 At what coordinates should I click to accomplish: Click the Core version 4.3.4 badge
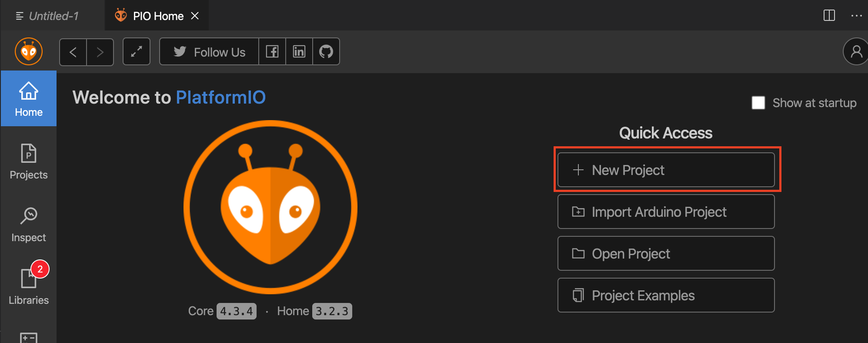(237, 311)
